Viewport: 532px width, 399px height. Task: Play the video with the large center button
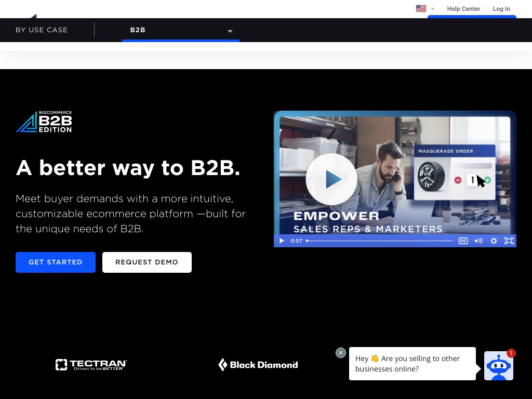[x=331, y=179]
